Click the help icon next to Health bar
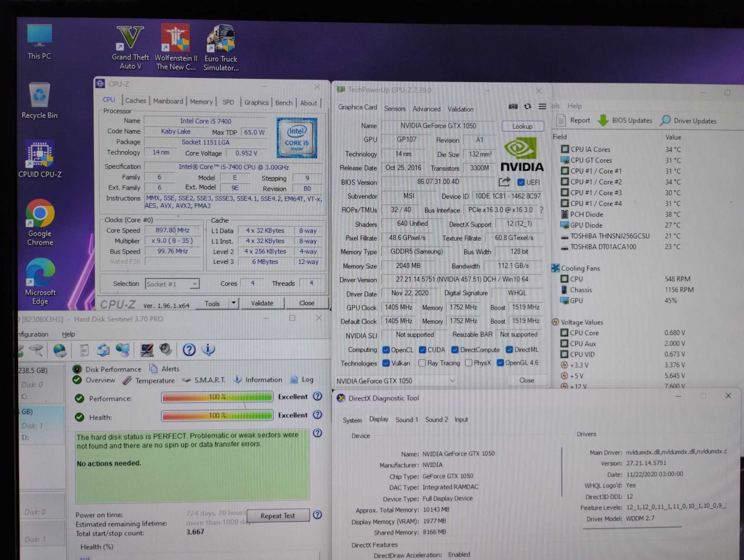Screen dimensions: 744x560 click(317, 415)
